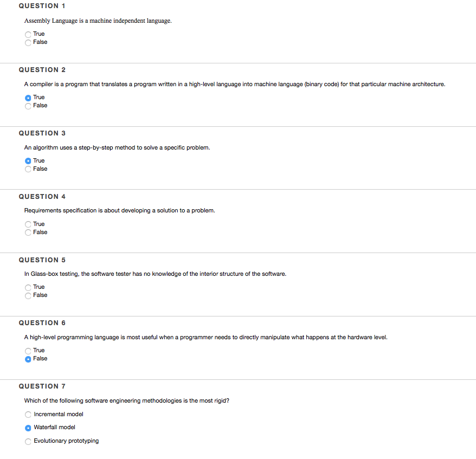Click the QUESTION 4 heading
476x459 pixels.
(x=42, y=197)
